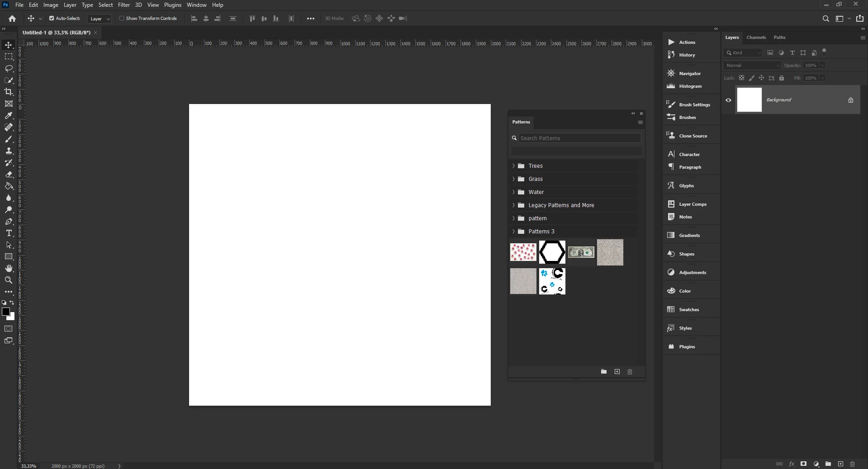Viewport: 868px width, 469px height.
Task: Expand the Legacy Patterns and More folder
Action: coord(513,205)
